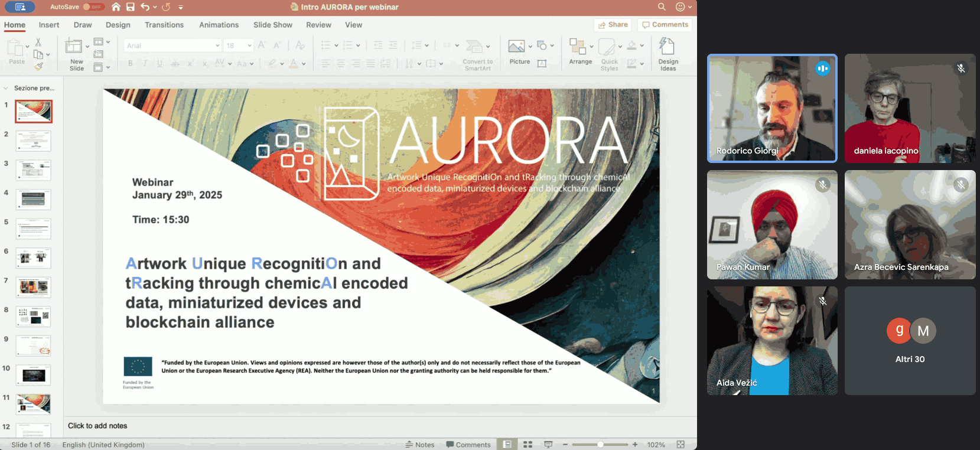Toggle Notes pane in status bar
Viewport: 980px width, 450px height.
419,445
